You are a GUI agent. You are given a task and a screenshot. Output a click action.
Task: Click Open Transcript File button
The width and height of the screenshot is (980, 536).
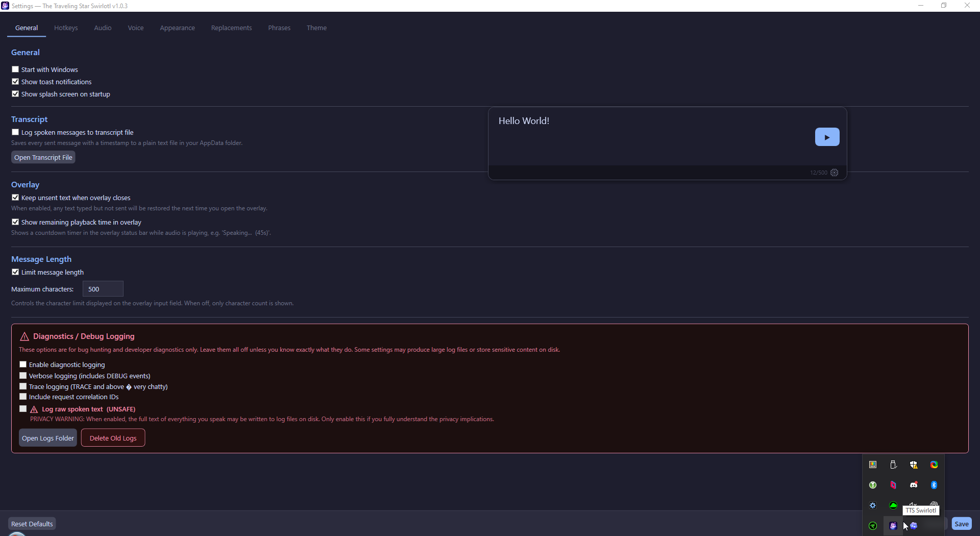[x=43, y=157]
